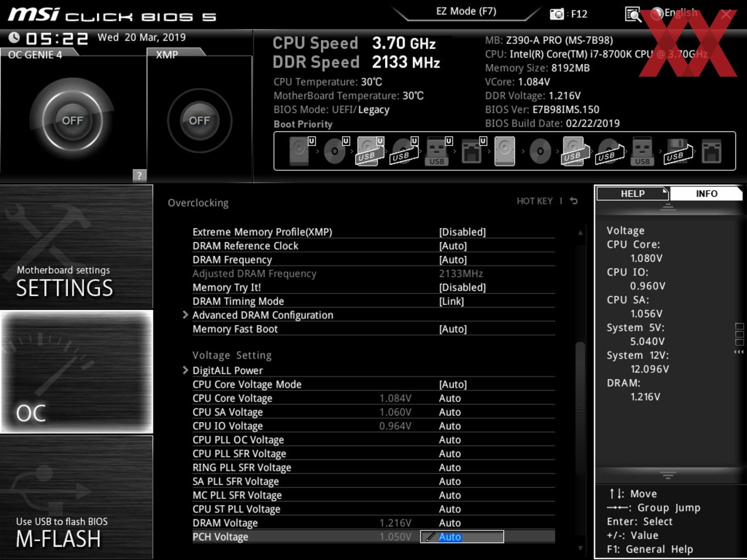Viewport: 747px width, 560px height.
Task: Click CPU Core Voltage Auto value field
Action: pyautogui.click(x=450, y=398)
